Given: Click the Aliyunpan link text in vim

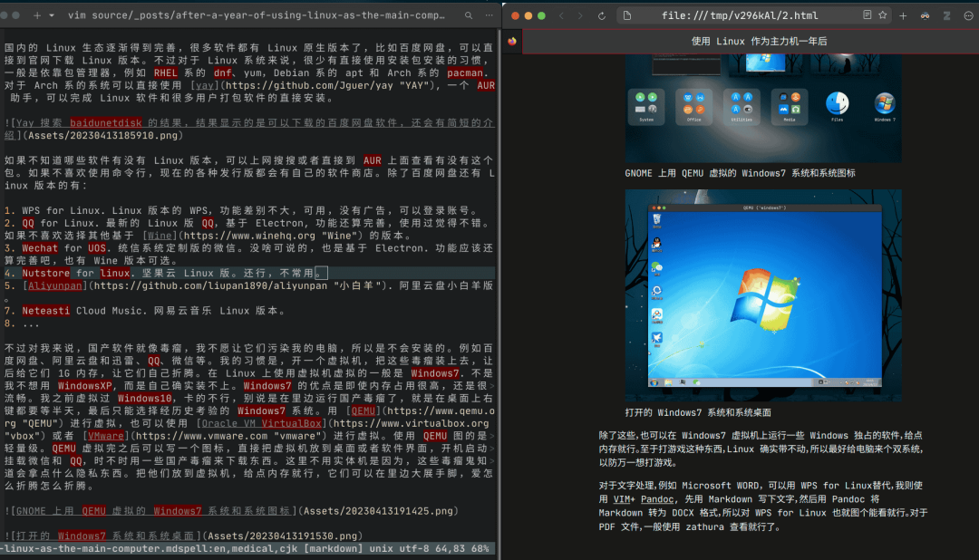Looking at the screenshot, I should tap(55, 285).
